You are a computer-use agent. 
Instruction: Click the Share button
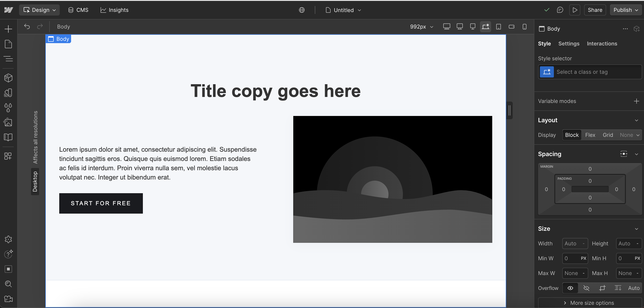(595, 10)
